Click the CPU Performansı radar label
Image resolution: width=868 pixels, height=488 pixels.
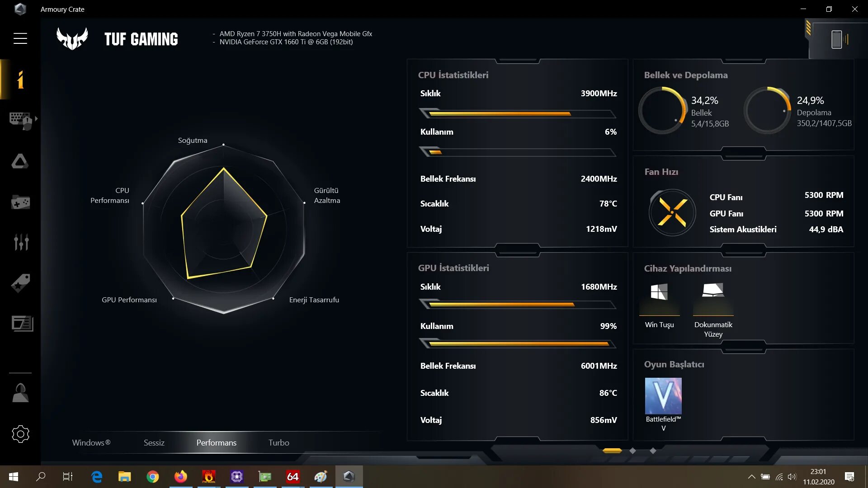[110, 195]
